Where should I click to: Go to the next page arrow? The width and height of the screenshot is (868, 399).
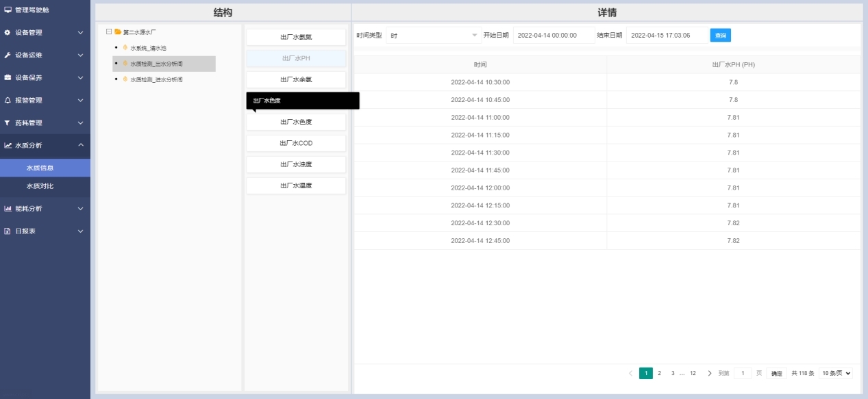[x=709, y=373]
